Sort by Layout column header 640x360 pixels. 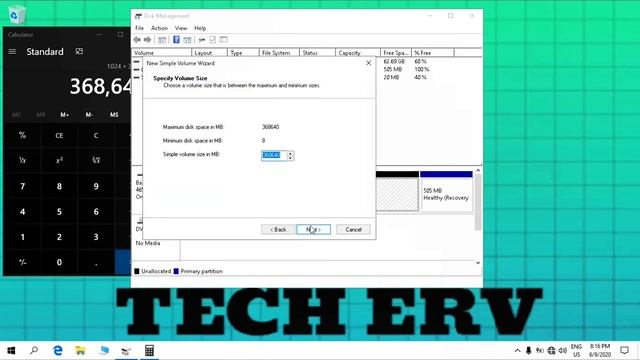[x=209, y=53]
